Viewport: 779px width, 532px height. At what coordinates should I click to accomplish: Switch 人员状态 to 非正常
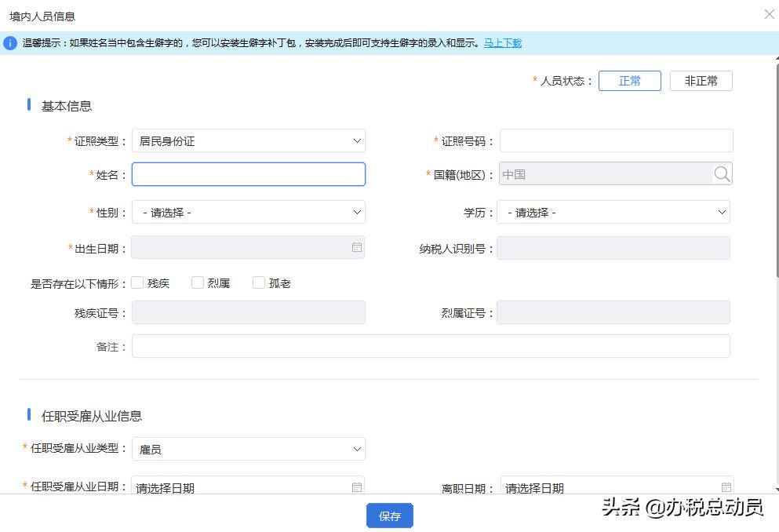pyautogui.click(x=701, y=80)
